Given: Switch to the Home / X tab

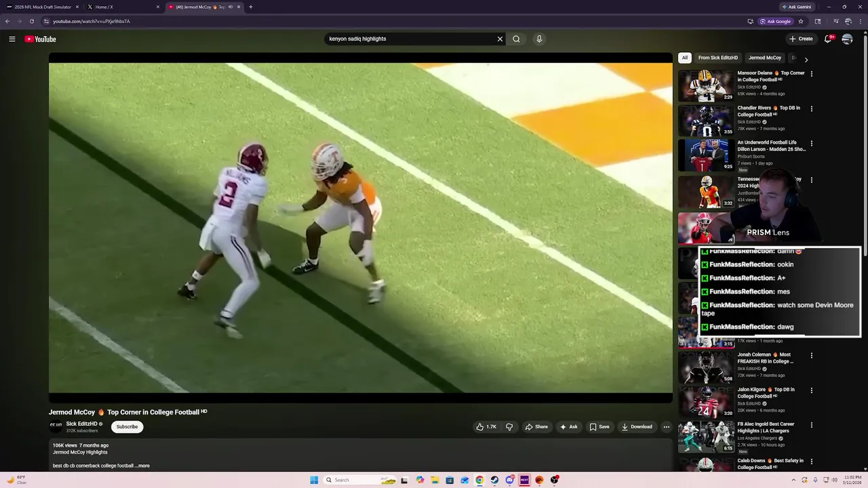Looking at the screenshot, I should 122,7.
